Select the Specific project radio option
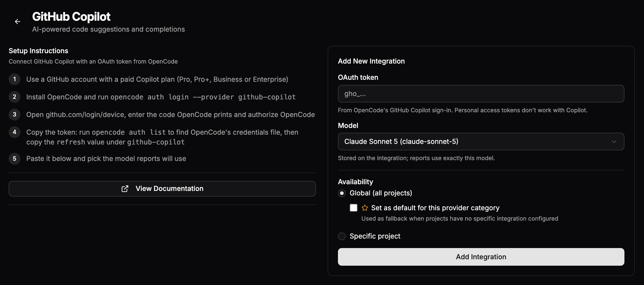 click(342, 236)
